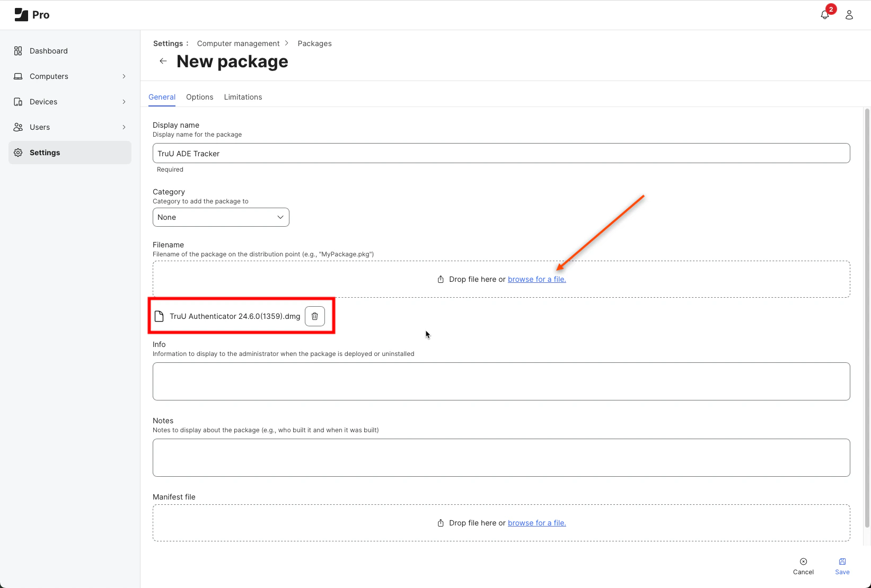
Task: Click upload icon in Manifest file drop zone
Action: tap(441, 523)
